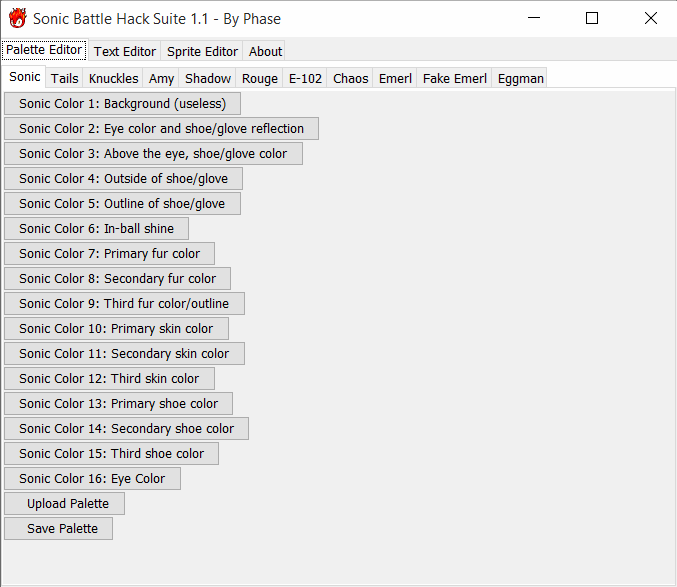Click the Save Palette button

click(58, 528)
